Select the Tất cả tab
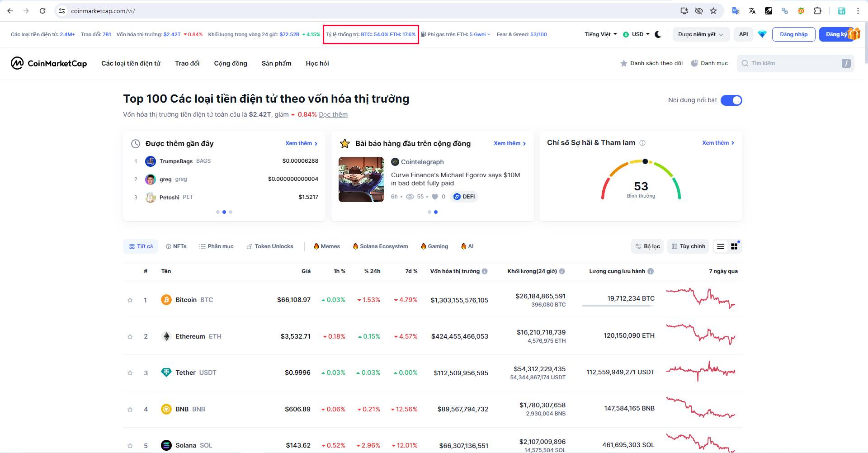Image resolution: width=868 pixels, height=453 pixels. (141, 246)
